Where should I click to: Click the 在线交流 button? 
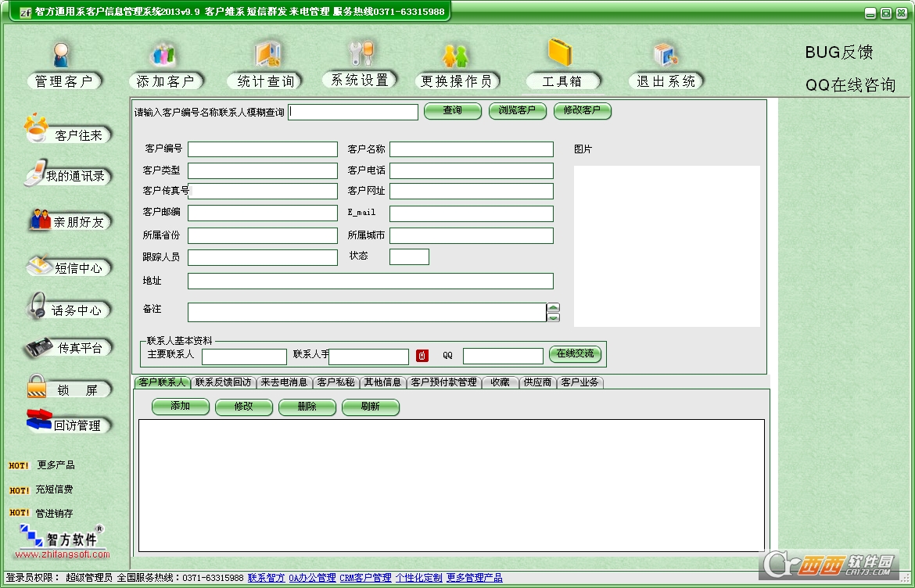pyautogui.click(x=575, y=354)
